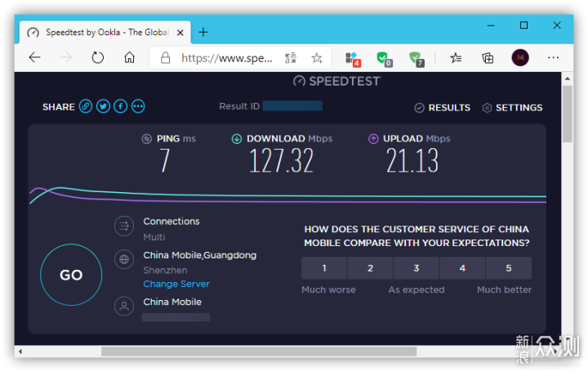Click the Speedtest logo
Screen dimensions: 588x372
click(336, 81)
